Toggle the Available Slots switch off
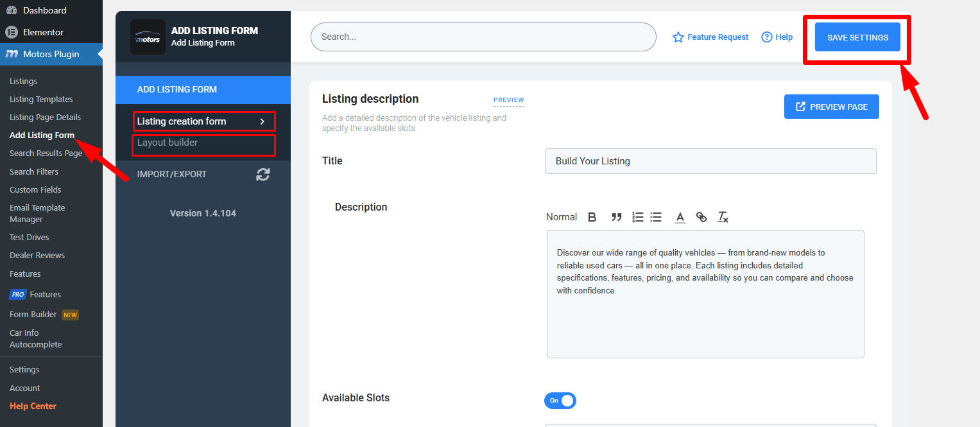The height and width of the screenshot is (427, 980). pos(560,401)
